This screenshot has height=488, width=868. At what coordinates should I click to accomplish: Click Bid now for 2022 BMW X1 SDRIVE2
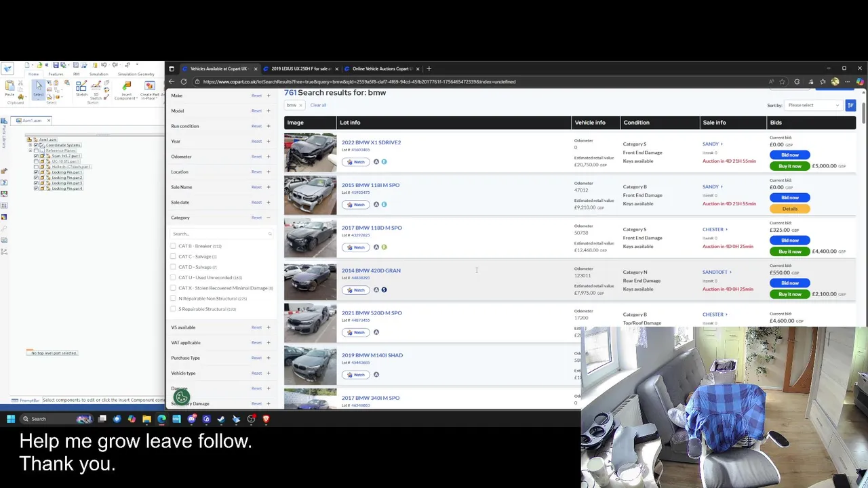(x=790, y=155)
